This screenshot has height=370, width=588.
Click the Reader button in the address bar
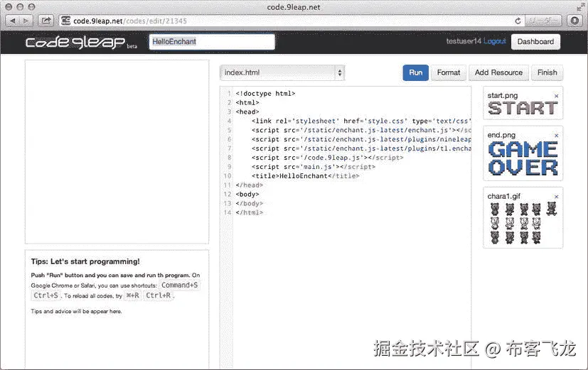(x=543, y=21)
